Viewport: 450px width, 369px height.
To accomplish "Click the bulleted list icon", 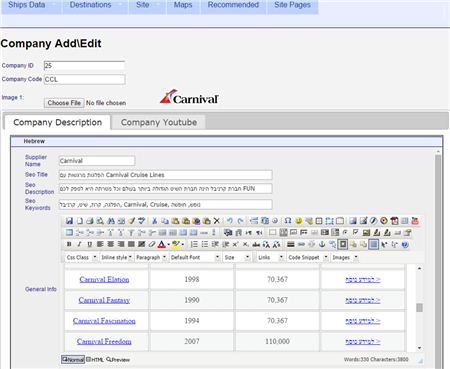I will click(x=204, y=244).
